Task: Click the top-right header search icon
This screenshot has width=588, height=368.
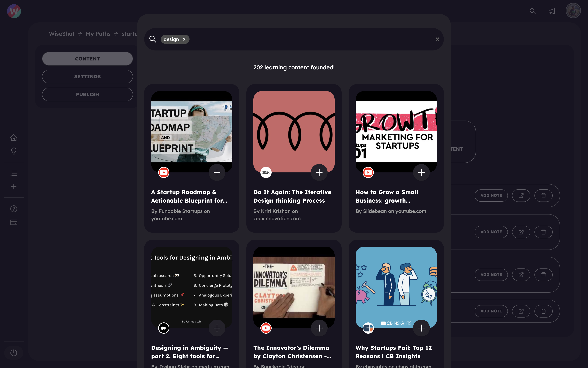Action: pyautogui.click(x=533, y=11)
